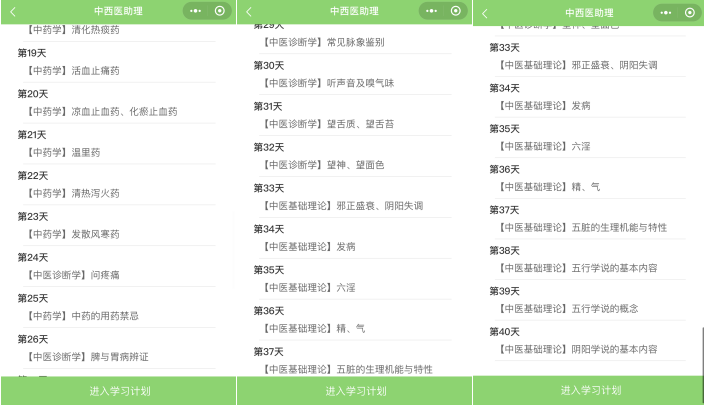Screen dimensions: 704x405
Task: Close mini-program via right panel circle icon
Action: click(692, 11)
